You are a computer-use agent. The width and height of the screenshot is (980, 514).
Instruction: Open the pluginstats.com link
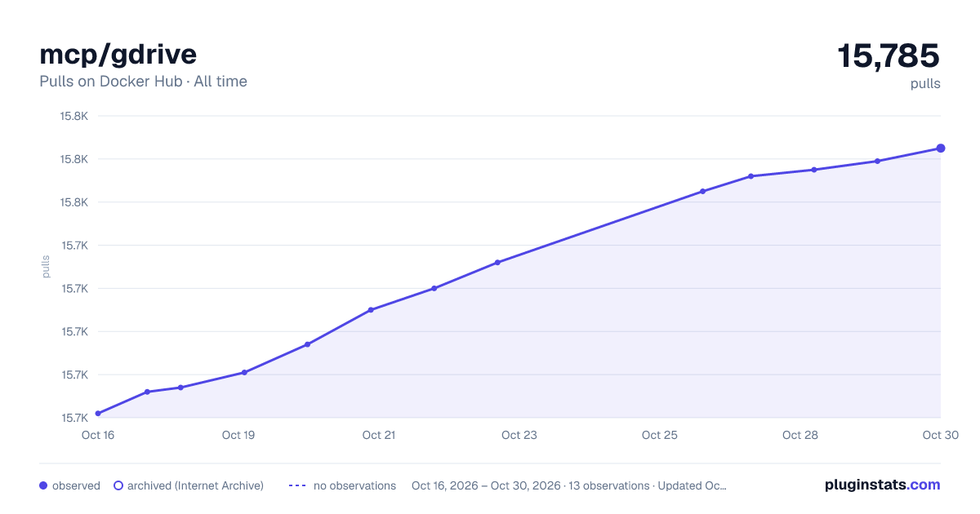883,485
